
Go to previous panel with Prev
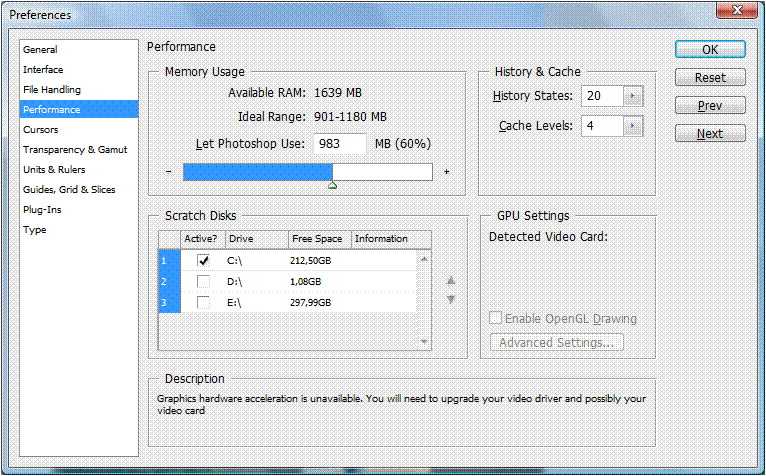click(x=710, y=105)
